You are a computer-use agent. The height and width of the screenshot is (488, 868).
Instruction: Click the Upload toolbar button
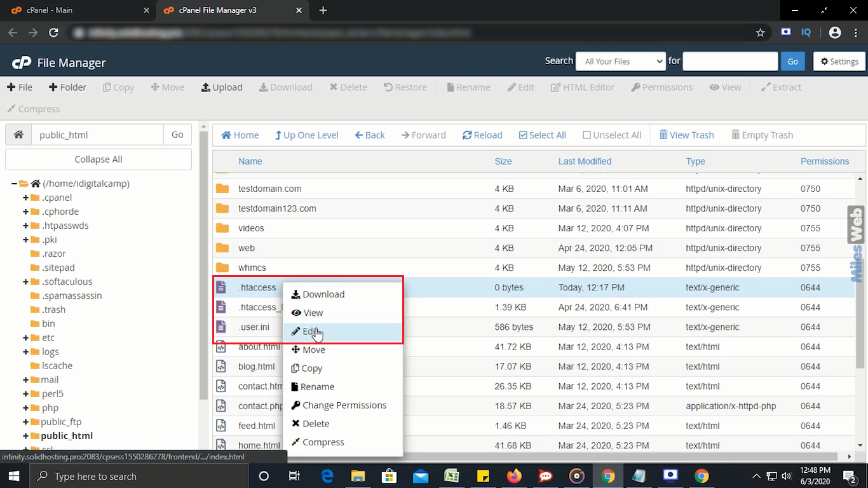tap(222, 87)
